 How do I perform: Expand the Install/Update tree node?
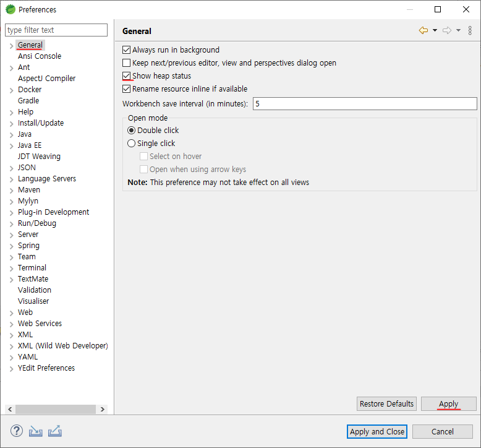tap(11, 124)
